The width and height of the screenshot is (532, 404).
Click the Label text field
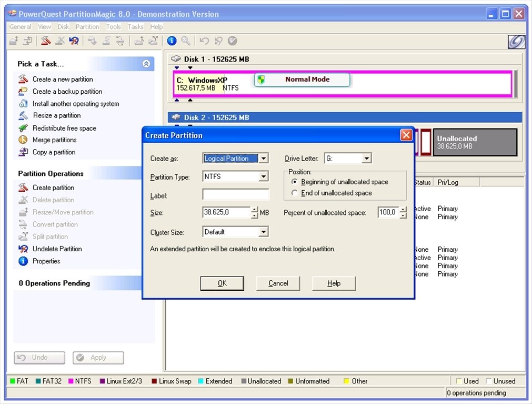click(235, 195)
